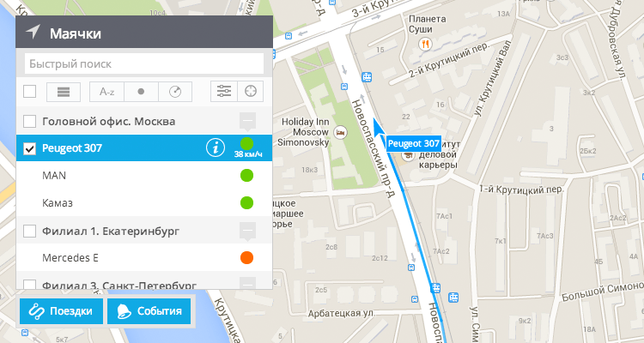Check the Головной офис. Москва group checkbox
The height and width of the screenshot is (343, 644).
point(29,122)
